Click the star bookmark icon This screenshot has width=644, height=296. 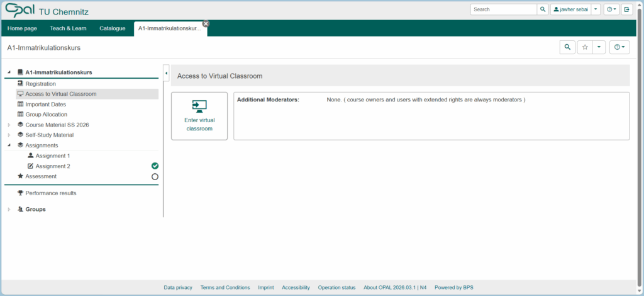click(585, 47)
